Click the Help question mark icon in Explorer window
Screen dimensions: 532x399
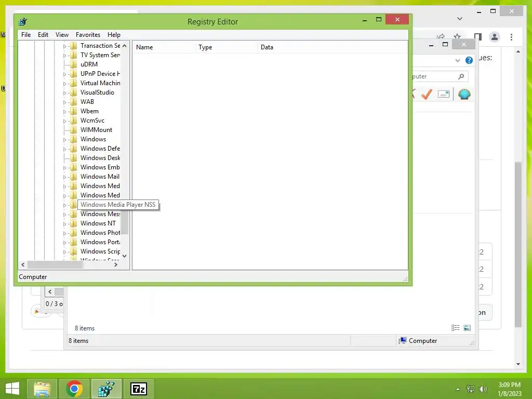coord(469,60)
